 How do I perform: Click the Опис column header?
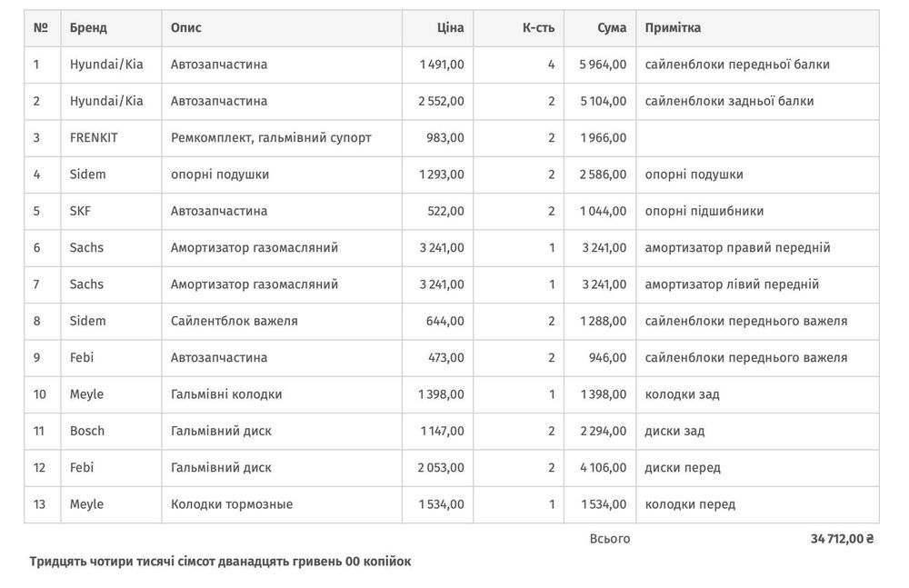[185, 28]
